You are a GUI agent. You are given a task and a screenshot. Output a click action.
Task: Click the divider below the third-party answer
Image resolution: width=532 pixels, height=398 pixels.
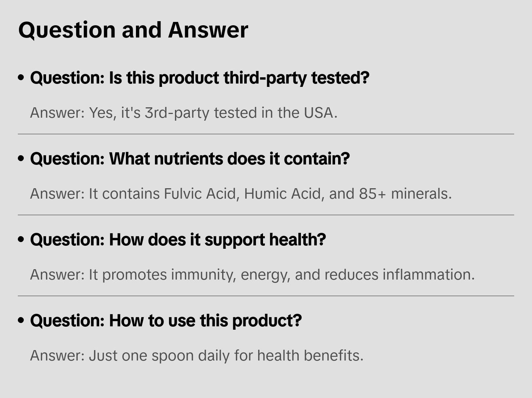tap(266, 134)
